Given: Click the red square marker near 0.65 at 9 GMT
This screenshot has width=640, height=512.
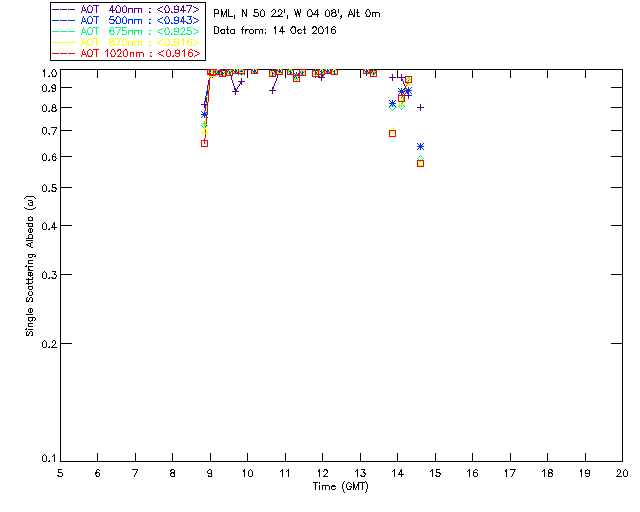Looking at the screenshot, I should tap(204, 143).
